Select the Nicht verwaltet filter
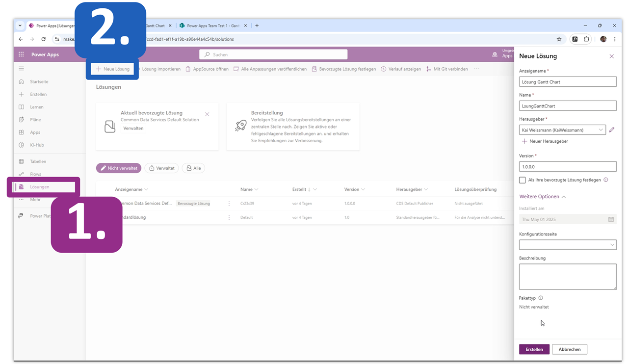 pyautogui.click(x=119, y=168)
